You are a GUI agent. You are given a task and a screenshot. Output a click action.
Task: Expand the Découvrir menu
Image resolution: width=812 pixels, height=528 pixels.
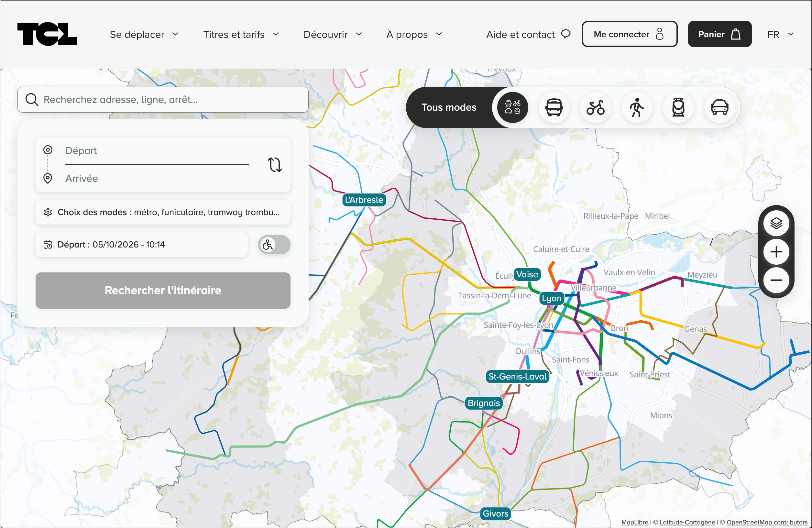tap(332, 34)
